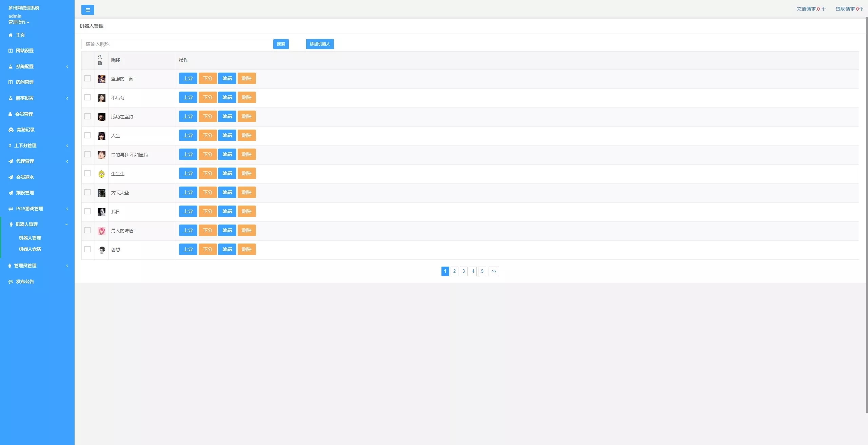This screenshot has width=868, height=445.
Task: Check the box for 坚强的一面
Action: [87, 78]
